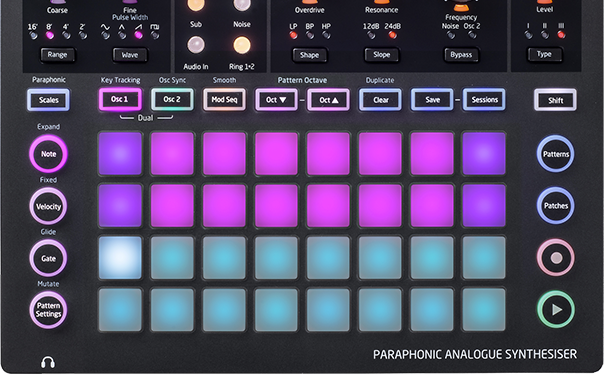Click the Play button with triangle icon

(556, 309)
